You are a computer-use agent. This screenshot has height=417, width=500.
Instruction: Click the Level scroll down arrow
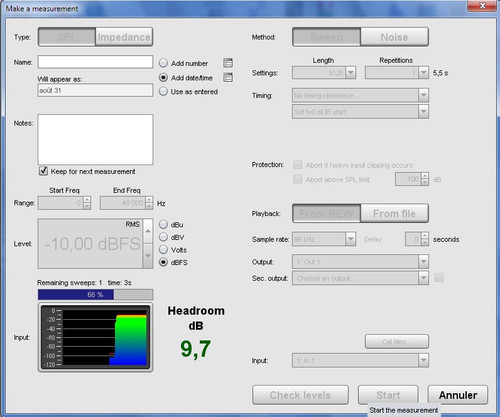pyautogui.click(x=148, y=256)
